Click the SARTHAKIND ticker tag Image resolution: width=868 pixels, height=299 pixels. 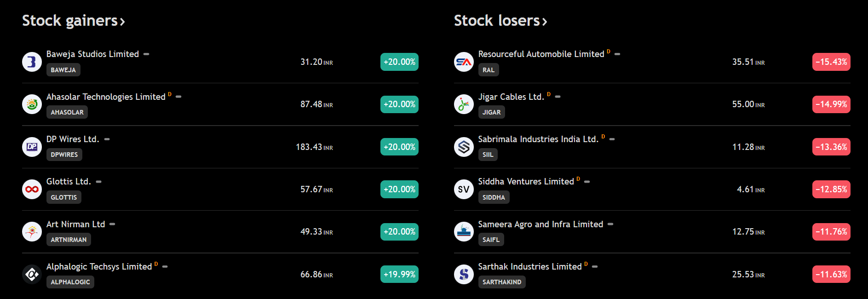(501, 282)
